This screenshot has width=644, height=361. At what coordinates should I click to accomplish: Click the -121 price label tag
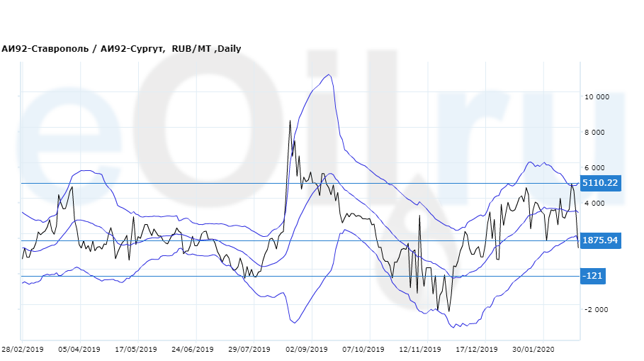(x=592, y=275)
